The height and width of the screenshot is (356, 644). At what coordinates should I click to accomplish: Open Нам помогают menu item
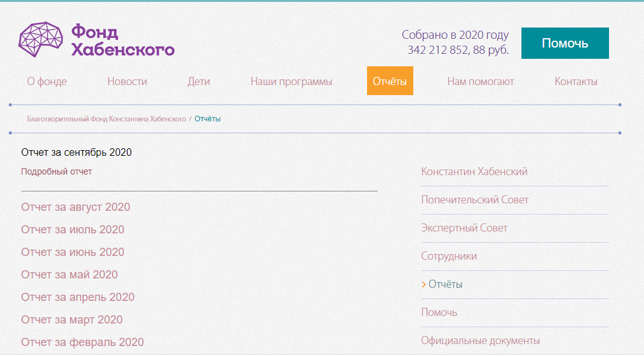[x=481, y=81]
